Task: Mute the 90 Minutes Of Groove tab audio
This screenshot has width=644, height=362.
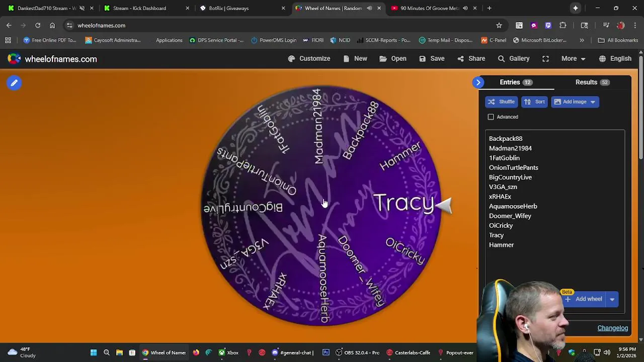Action: 465,8
